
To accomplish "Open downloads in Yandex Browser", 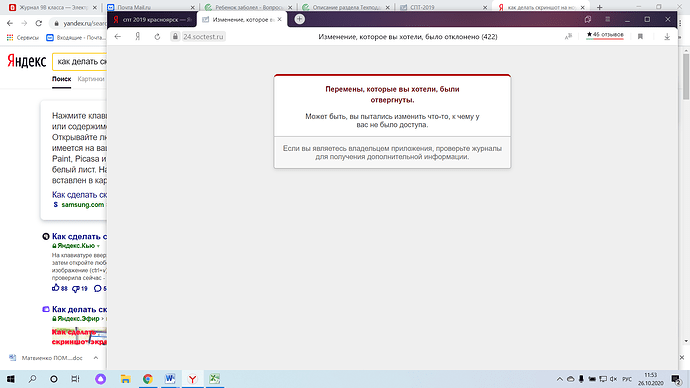I will (667, 37).
